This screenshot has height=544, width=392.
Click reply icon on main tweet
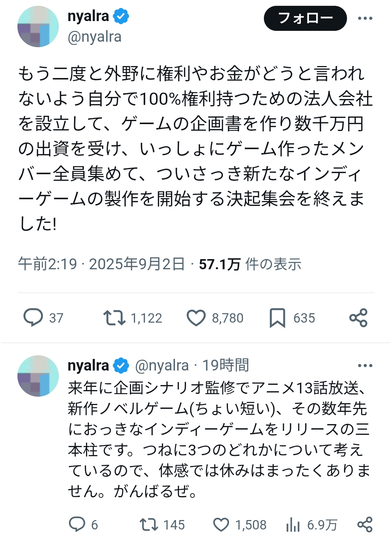pyautogui.click(x=33, y=318)
